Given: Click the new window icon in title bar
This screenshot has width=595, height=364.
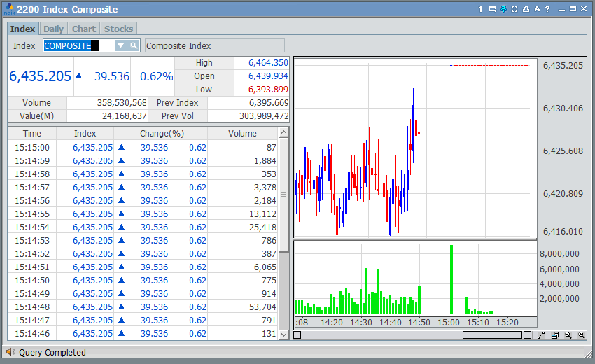Looking at the screenshot, I should pyautogui.click(x=493, y=9).
